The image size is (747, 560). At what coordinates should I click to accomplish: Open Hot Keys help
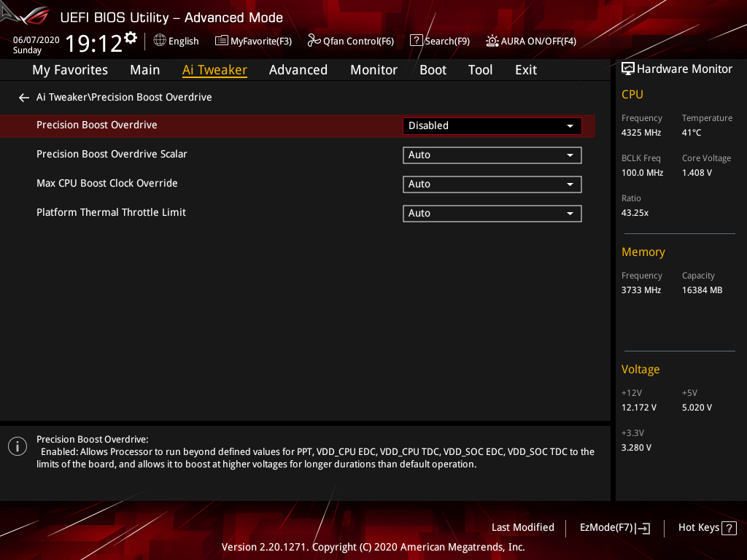[708, 528]
